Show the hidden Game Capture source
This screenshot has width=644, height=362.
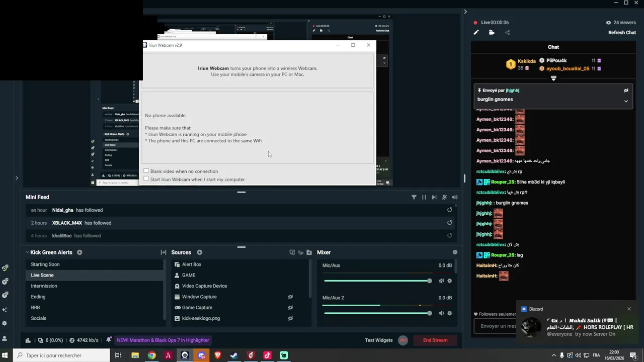(290, 308)
